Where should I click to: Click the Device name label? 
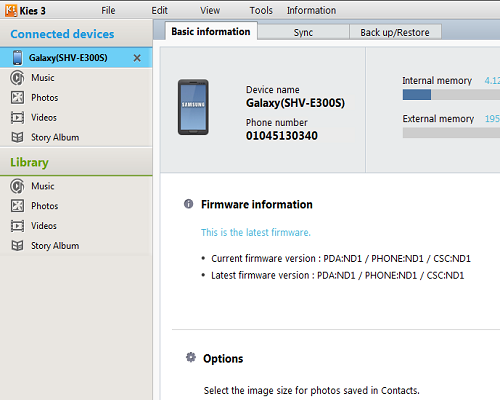(273, 90)
